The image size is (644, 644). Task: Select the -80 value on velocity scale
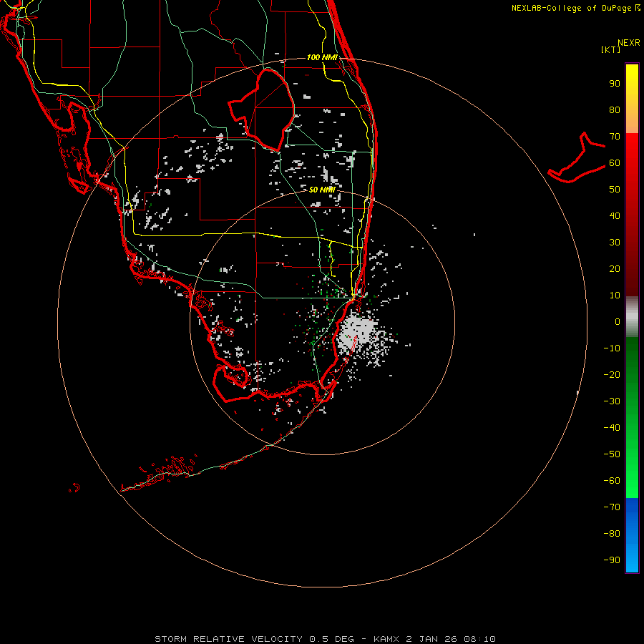[612, 534]
